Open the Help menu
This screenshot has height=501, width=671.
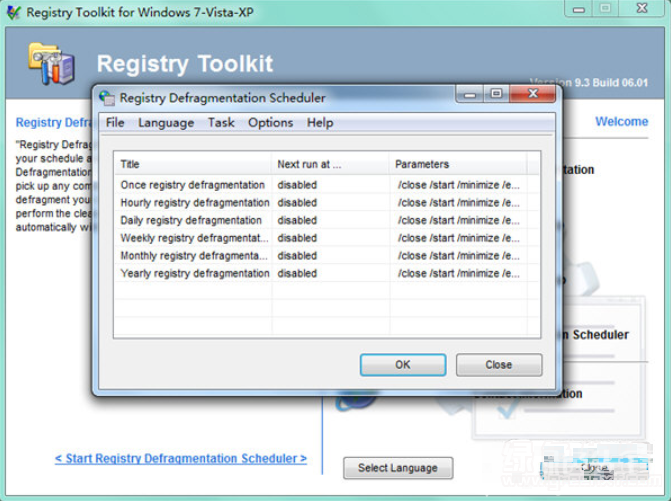320,123
